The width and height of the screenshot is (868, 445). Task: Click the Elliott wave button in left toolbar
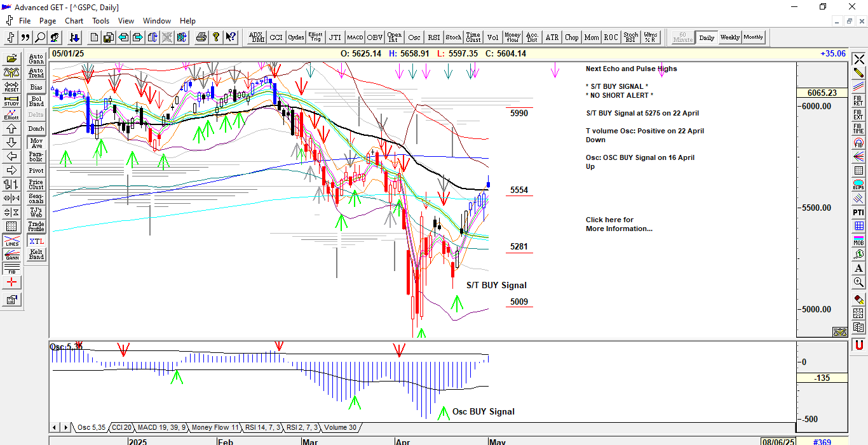(11, 114)
